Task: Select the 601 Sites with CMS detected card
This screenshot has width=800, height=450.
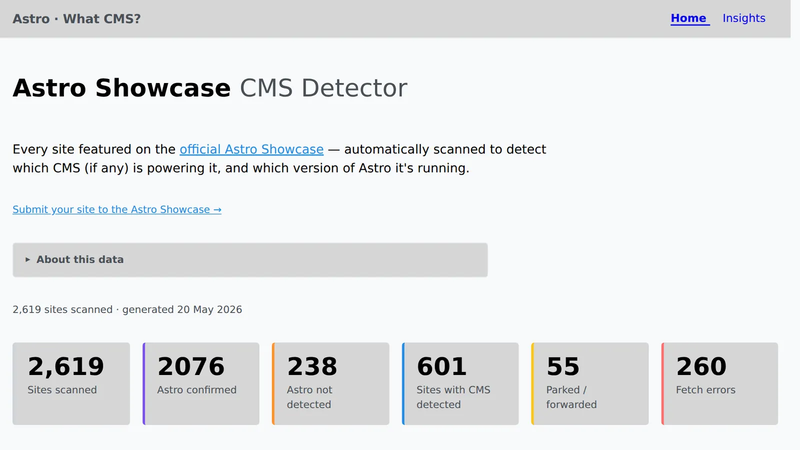Action: [x=460, y=384]
